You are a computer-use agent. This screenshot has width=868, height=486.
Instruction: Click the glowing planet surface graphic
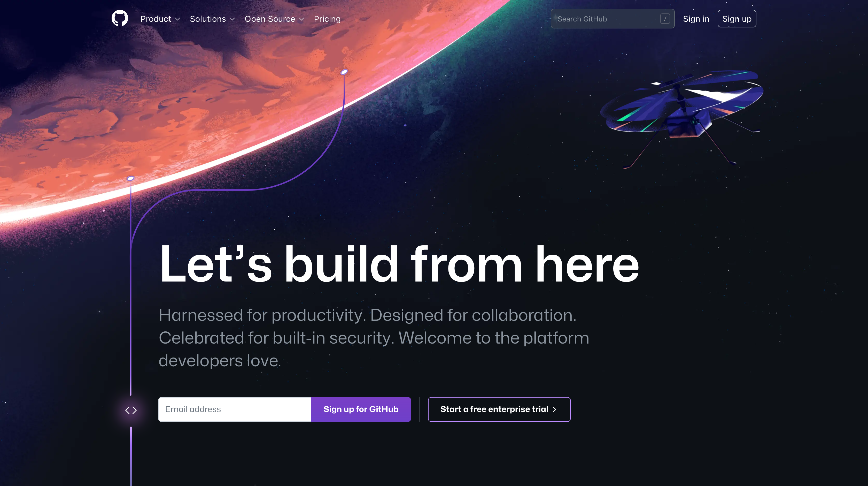(209, 119)
